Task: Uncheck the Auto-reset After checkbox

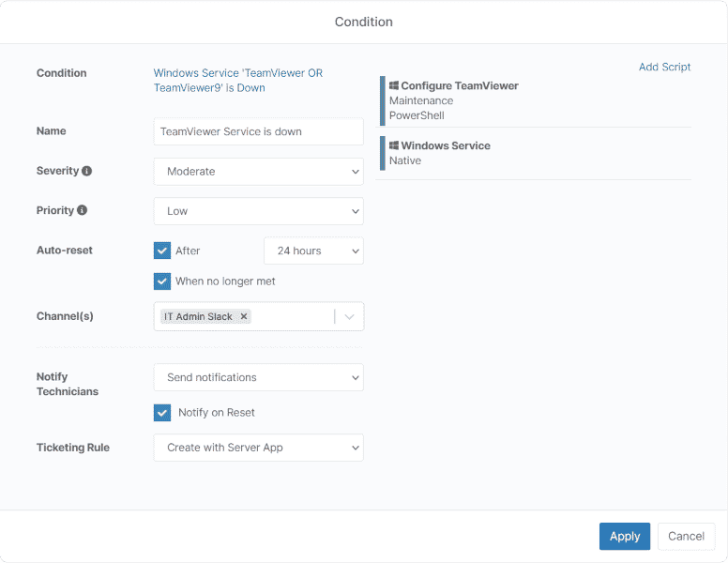Action: pos(162,251)
